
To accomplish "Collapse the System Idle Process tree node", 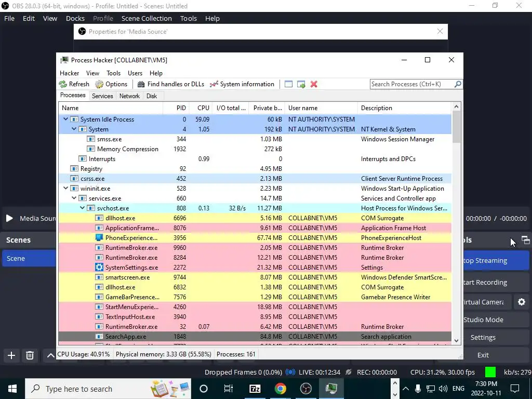I will click(65, 119).
